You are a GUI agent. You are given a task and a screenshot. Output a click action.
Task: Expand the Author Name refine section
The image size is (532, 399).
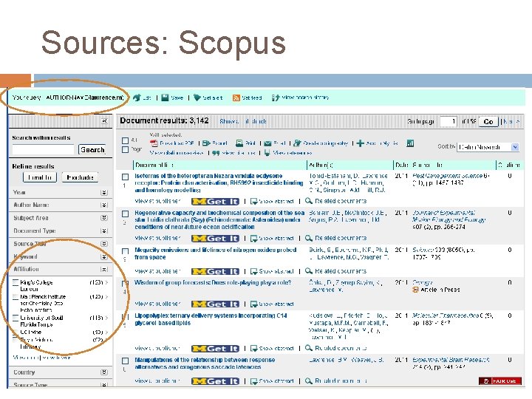104,205
